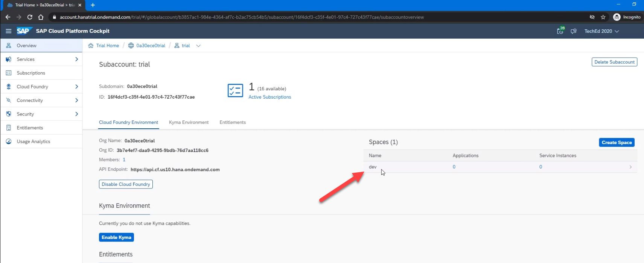Click the global account globe icon
The width and height of the screenshot is (644, 263).
131,46
